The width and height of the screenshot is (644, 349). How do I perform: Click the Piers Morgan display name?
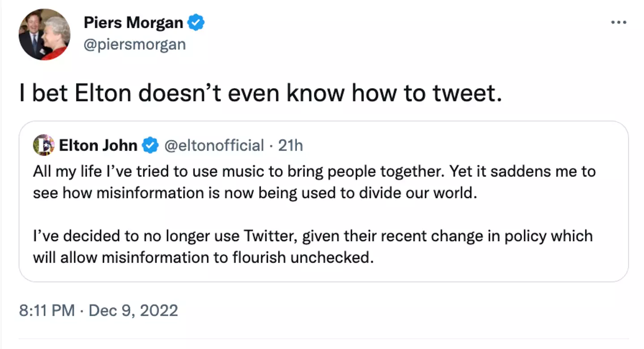133,23
